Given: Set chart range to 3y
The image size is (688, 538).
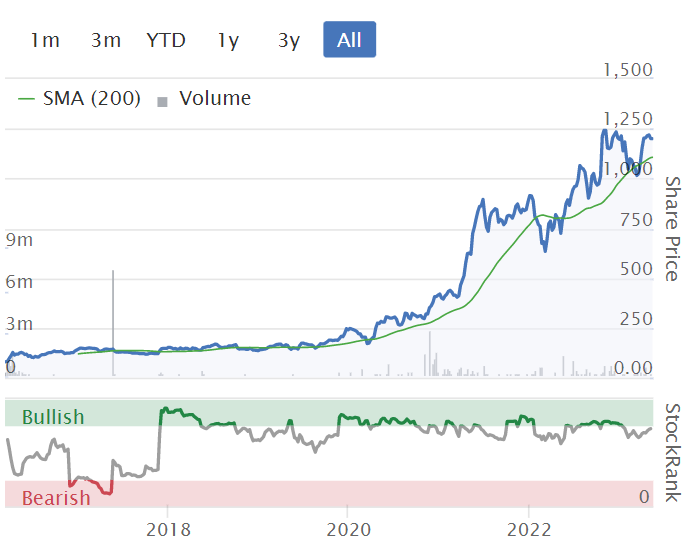Looking at the screenshot, I should click(289, 40).
